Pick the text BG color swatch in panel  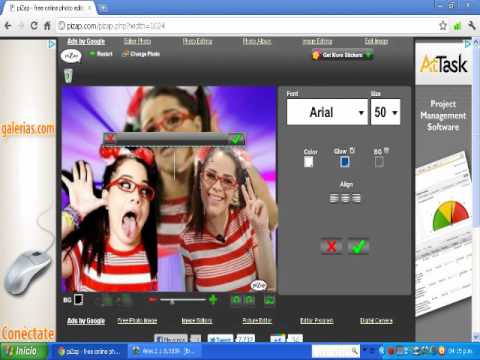coord(379,162)
